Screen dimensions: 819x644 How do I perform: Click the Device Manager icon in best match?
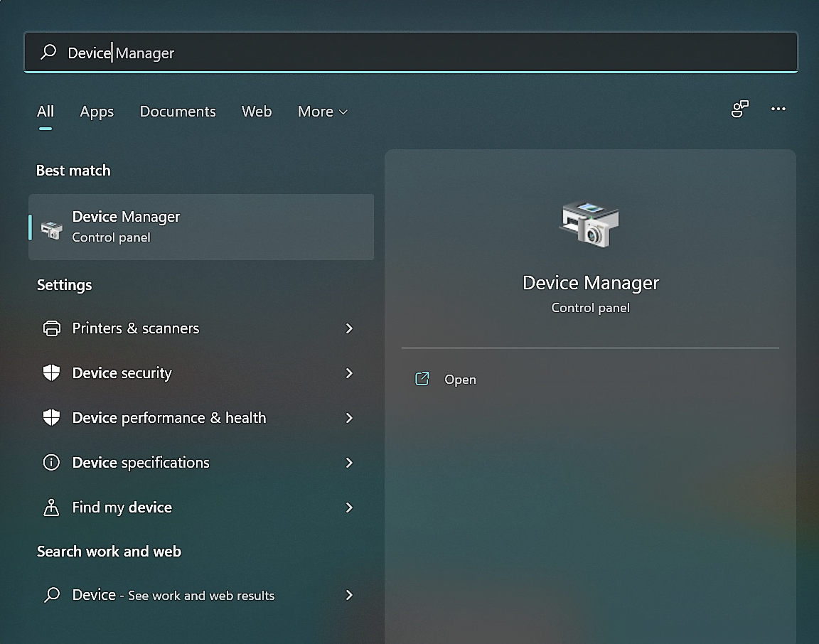(52, 229)
